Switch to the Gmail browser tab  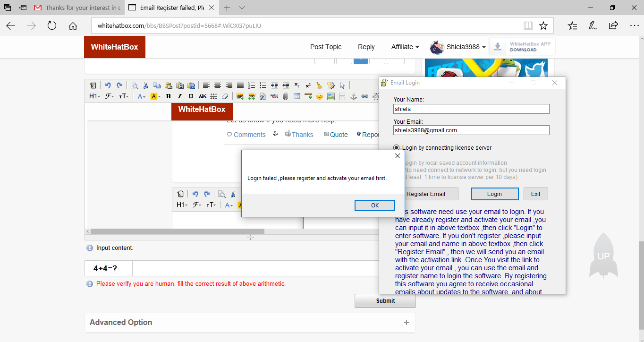[x=77, y=8]
